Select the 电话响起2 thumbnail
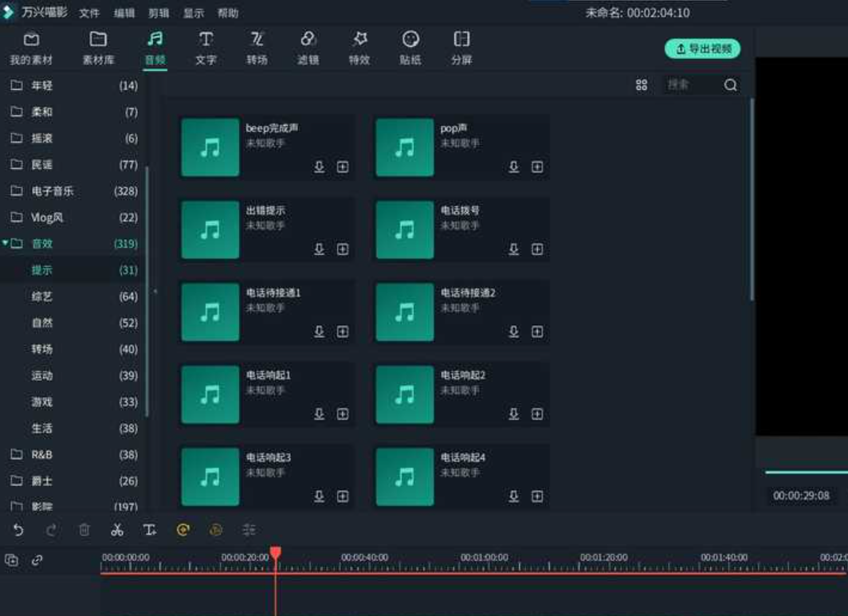 click(405, 394)
